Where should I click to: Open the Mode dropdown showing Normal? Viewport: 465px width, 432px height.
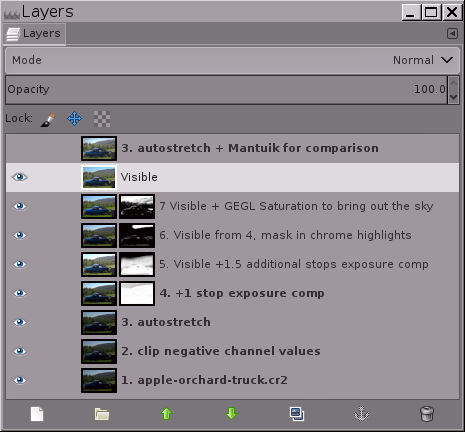(x=232, y=60)
